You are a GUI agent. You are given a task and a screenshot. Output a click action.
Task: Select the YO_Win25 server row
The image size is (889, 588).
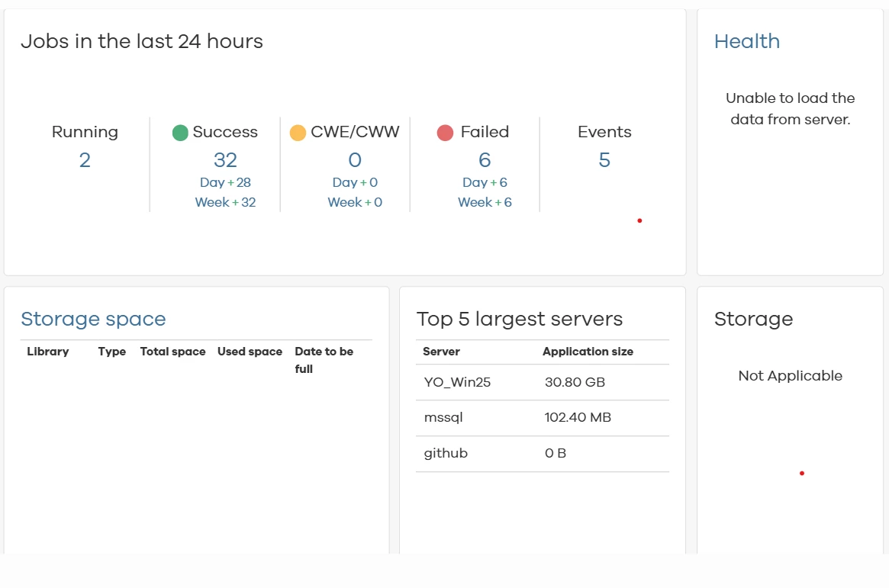[x=543, y=382]
